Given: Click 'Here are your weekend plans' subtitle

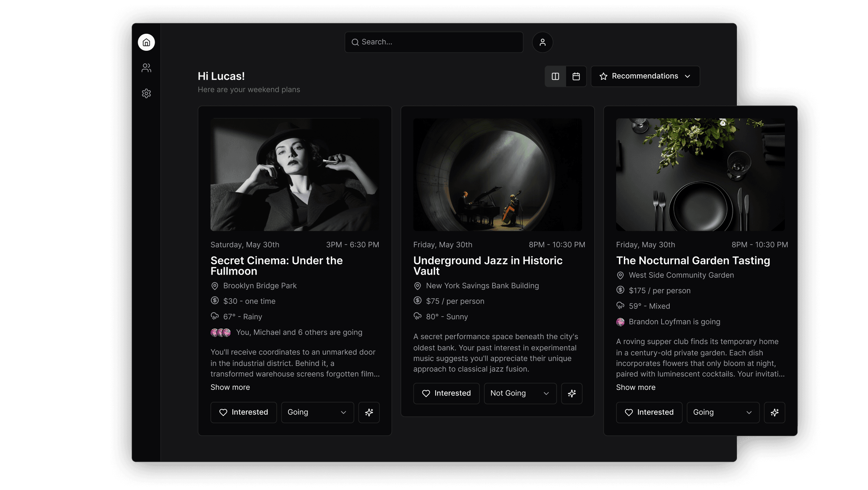Looking at the screenshot, I should (249, 90).
